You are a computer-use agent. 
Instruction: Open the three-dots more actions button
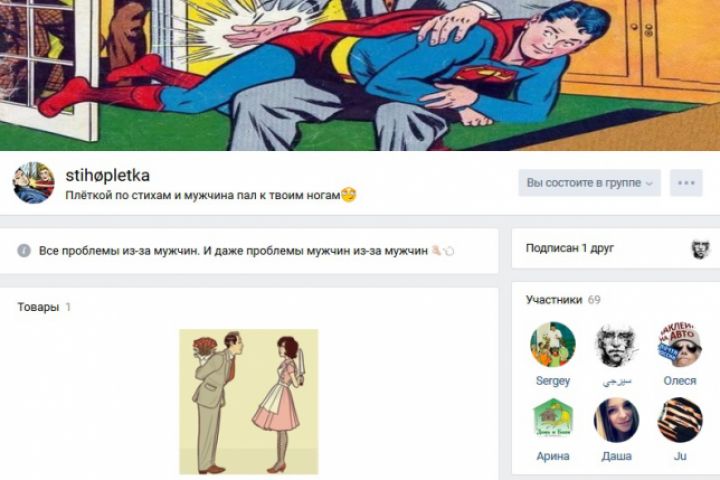pyautogui.click(x=686, y=183)
